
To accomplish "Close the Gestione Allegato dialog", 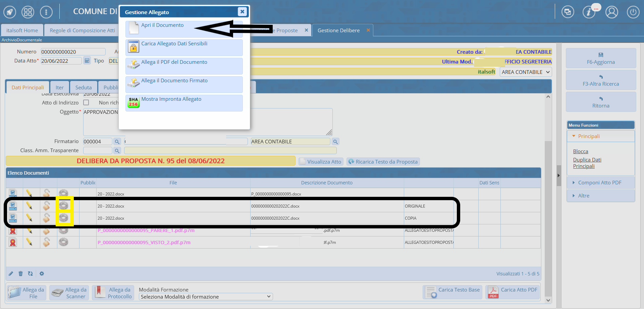I will point(242,12).
